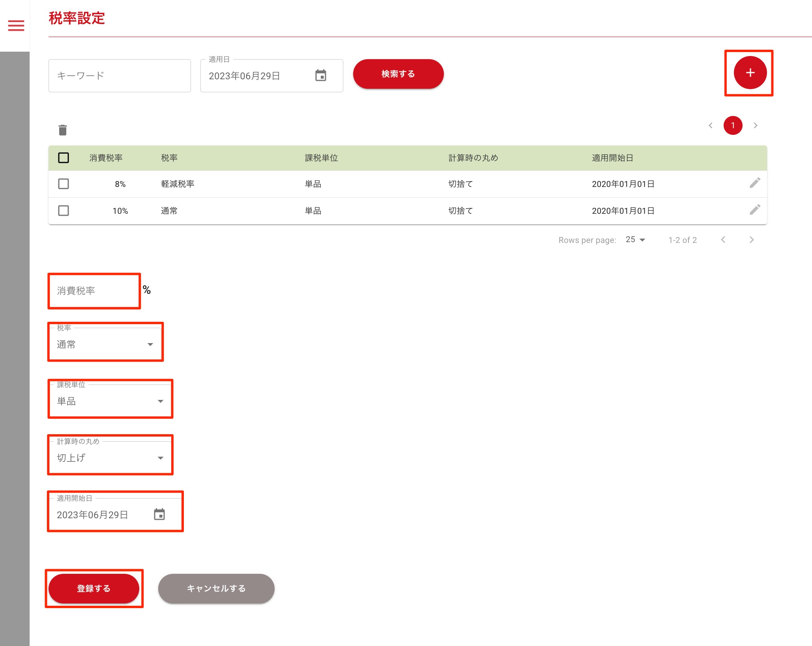This screenshot has height=646, width=812.
Task: Click the red plus add button
Action: (750, 73)
